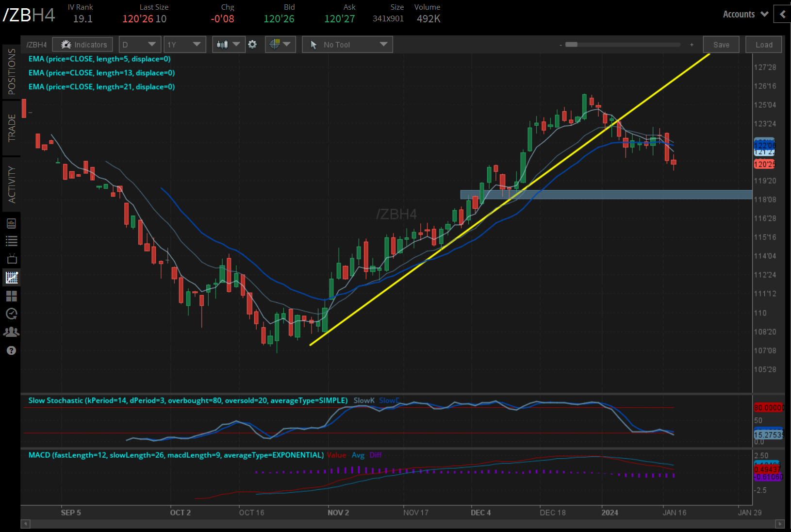
Task: Open the TV media sidebar icon
Action: 11,259
